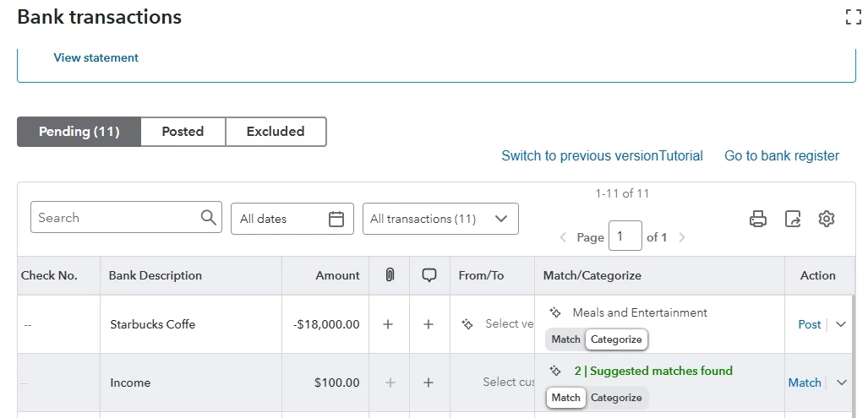Open the table settings gear
The image size is (868, 418).
[827, 219]
